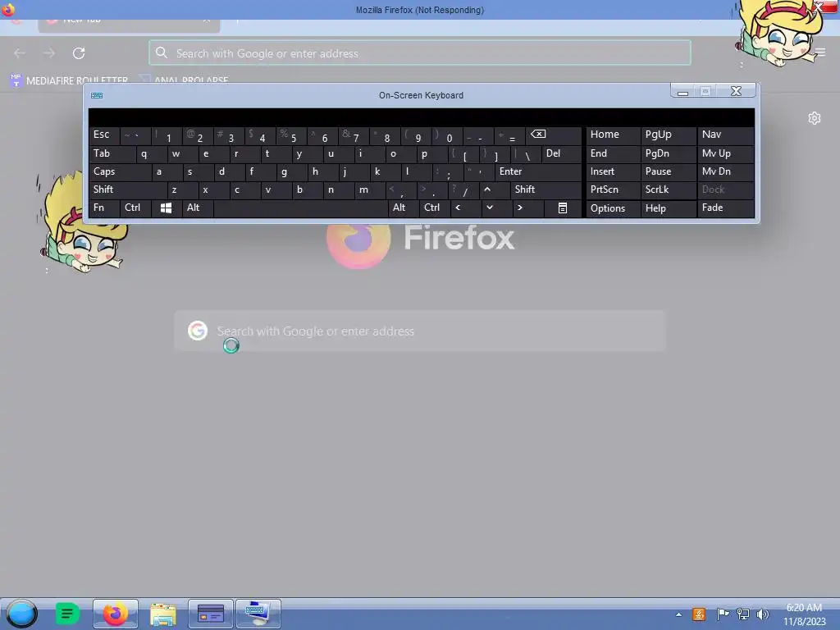Toggle the Caps lock key
The width and height of the screenshot is (840, 630).
coord(120,172)
